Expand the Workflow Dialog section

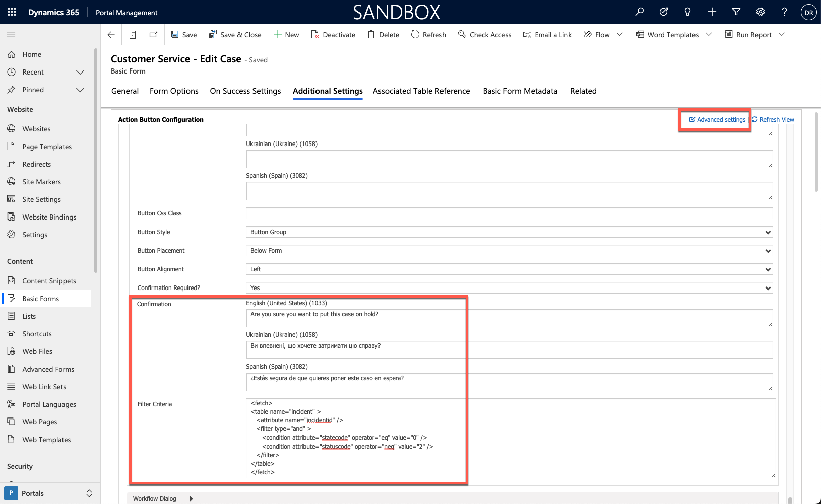pos(191,498)
